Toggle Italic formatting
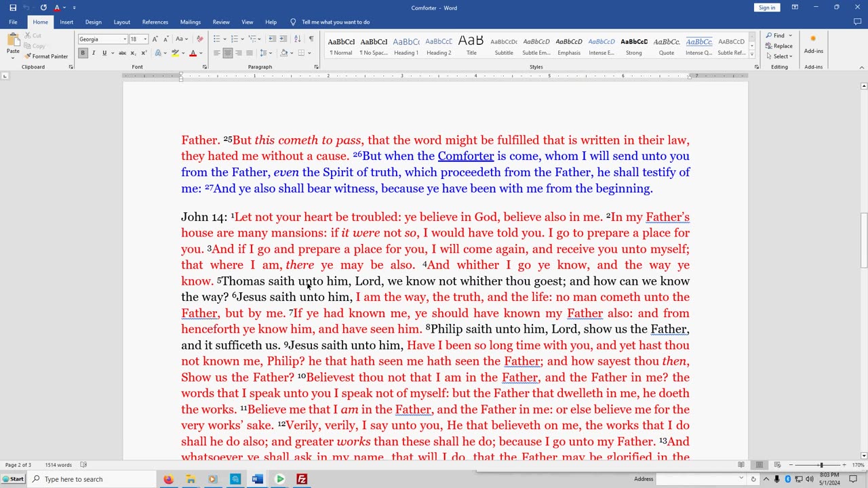 [94, 53]
